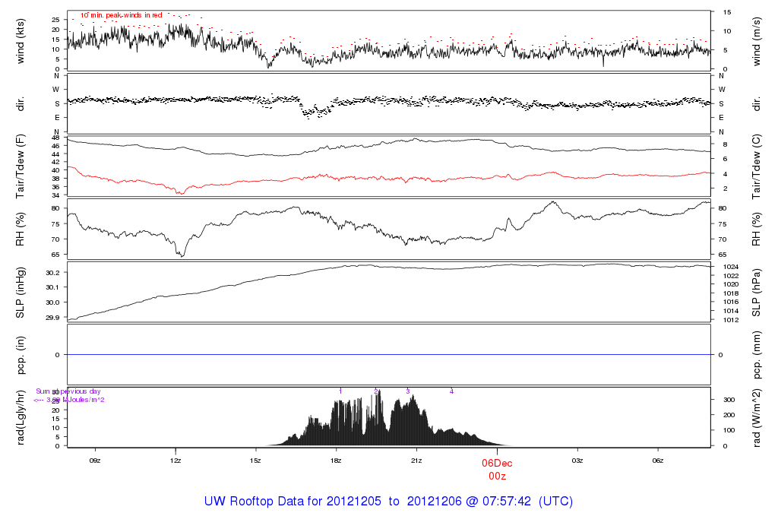Click the '09z' time tick label
This screenshot has height=532, width=778.
pyautogui.click(x=95, y=461)
